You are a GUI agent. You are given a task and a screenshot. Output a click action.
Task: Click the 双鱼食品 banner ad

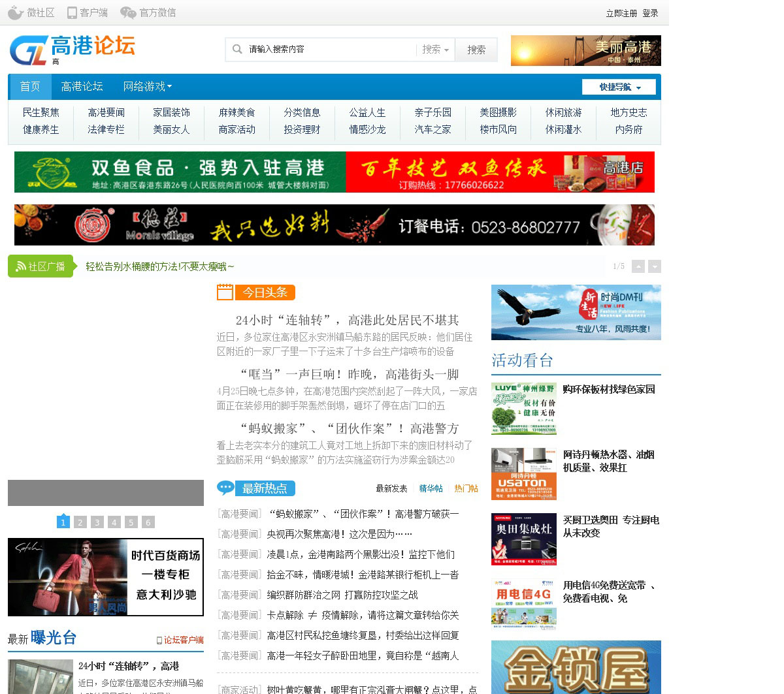coord(335,172)
